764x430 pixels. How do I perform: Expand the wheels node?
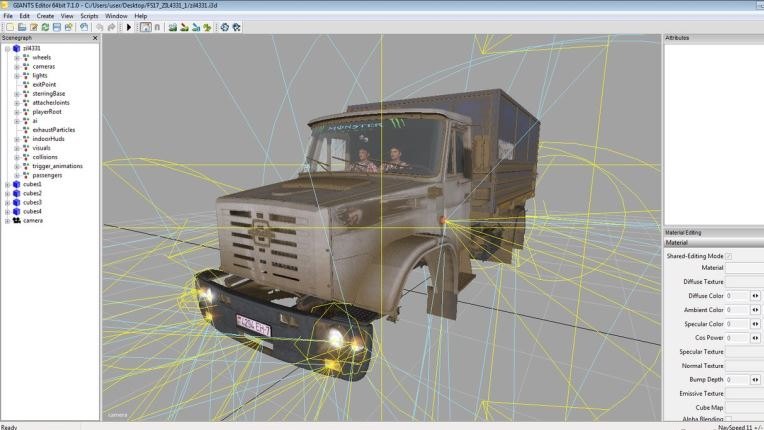pyautogui.click(x=17, y=57)
